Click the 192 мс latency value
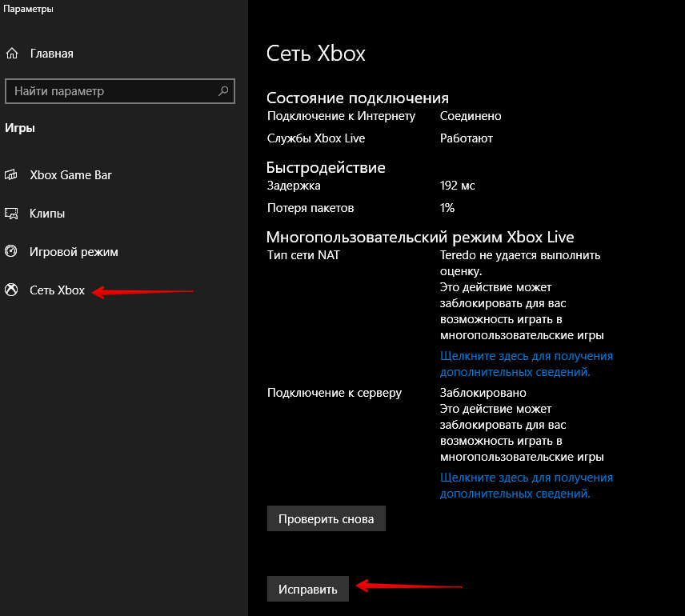 click(x=458, y=186)
